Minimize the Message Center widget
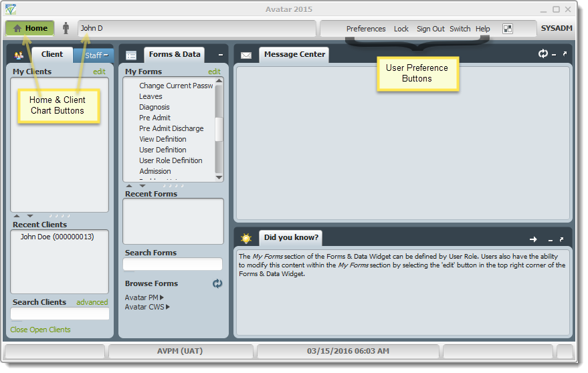Image resolution: width=588 pixels, height=373 pixels. (x=554, y=55)
